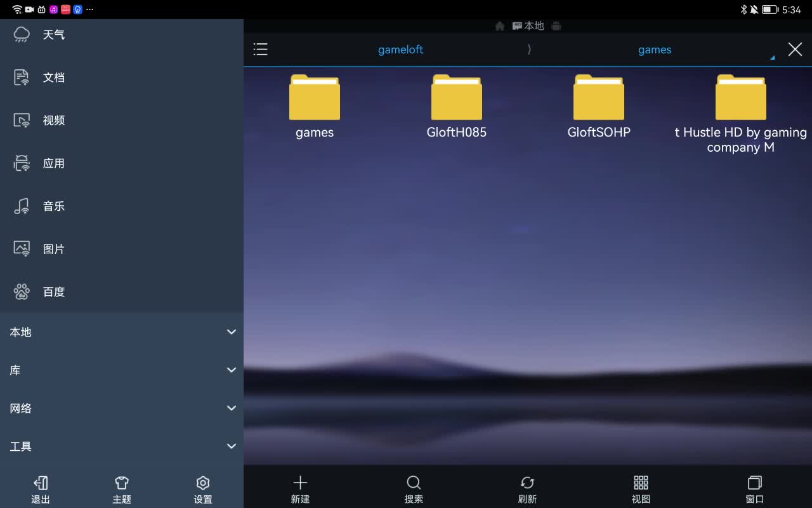Click the list-view icon beside the breadcrumb

point(260,49)
